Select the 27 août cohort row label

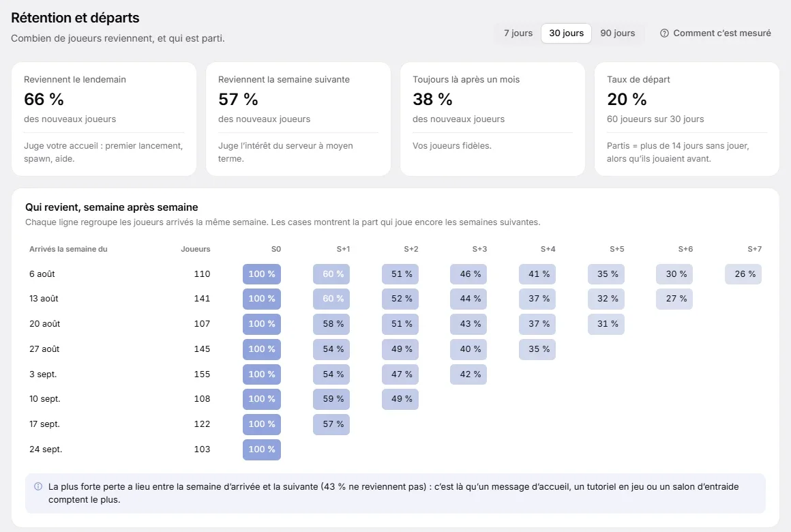[x=44, y=349]
